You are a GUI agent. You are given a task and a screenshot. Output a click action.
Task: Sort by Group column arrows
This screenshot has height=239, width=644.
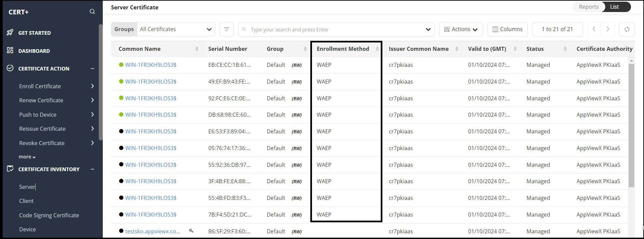tap(305, 49)
